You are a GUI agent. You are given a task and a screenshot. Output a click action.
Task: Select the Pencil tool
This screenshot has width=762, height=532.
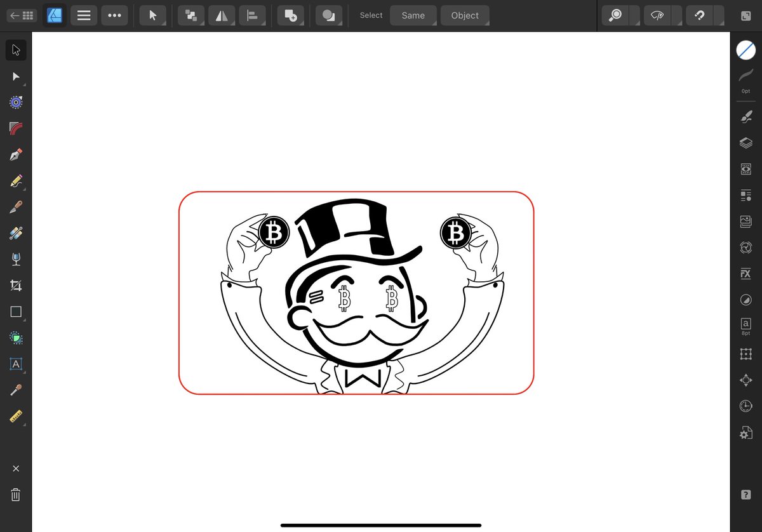click(16, 181)
